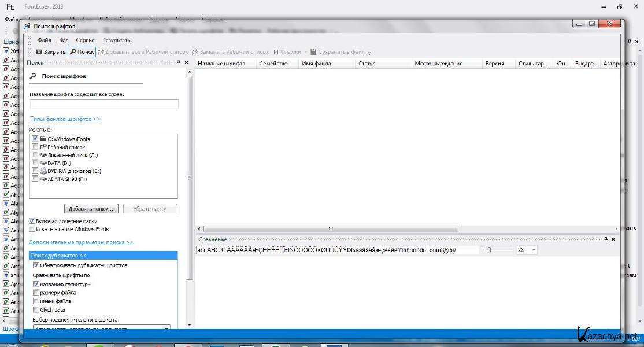Click the Сохранить в файл toolbar icon

(x=313, y=52)
